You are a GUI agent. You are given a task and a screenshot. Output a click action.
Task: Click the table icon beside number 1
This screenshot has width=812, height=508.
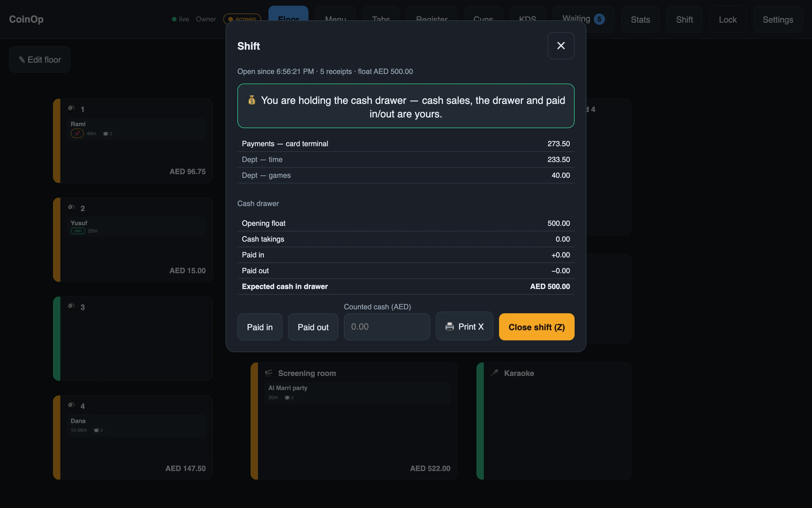[x=71, y=108]
